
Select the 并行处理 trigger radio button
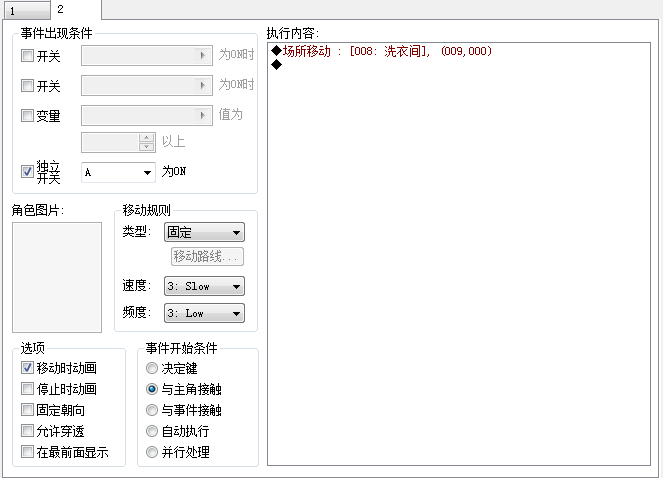pyautogui.click(x=152, y=452)
